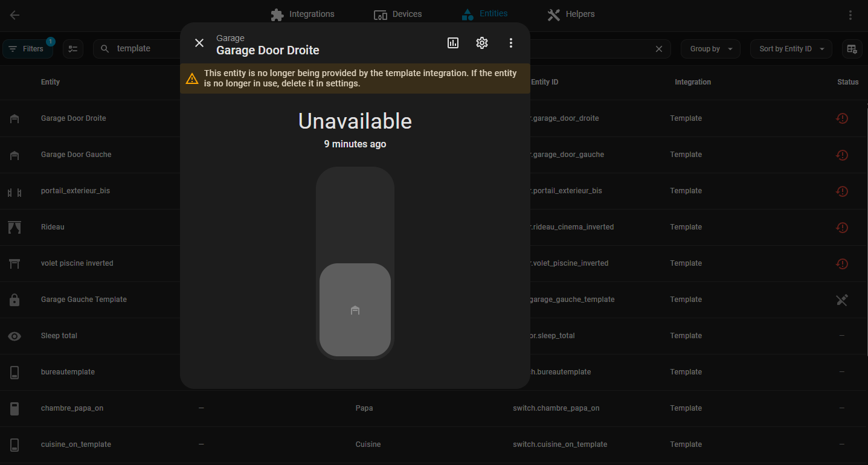The height and width of the screenshot is (465, 868).
Task: Clear the search field text
Action: click(659, 49)
